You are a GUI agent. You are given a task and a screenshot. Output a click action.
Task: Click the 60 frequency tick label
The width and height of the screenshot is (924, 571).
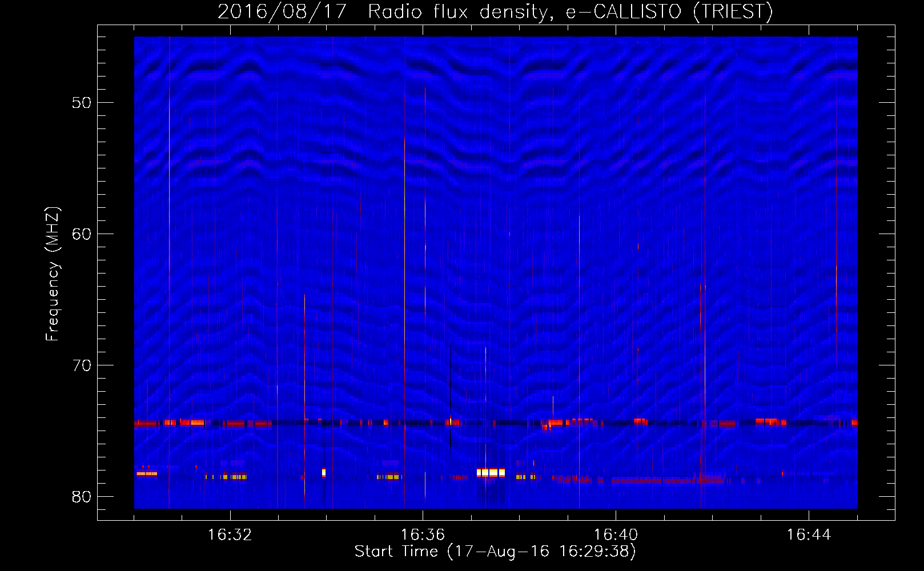click(82, 234)
